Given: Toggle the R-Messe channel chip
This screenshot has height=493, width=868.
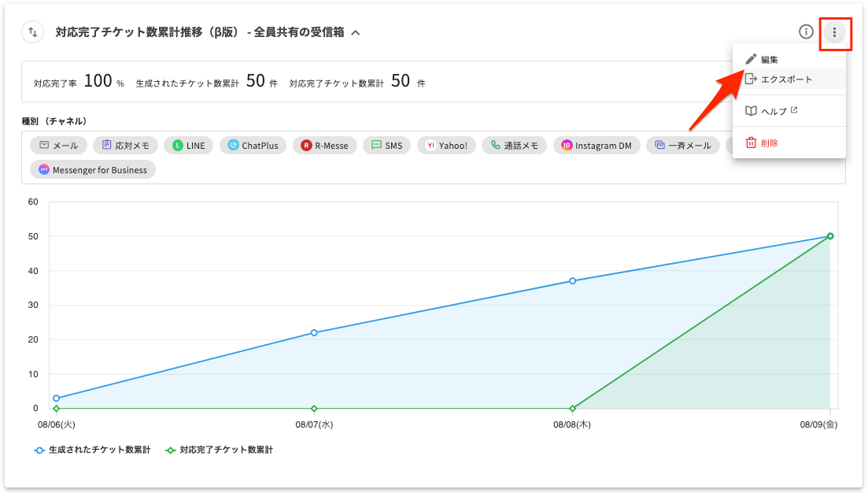Looking at the screenshot, I should click(324, 146).
